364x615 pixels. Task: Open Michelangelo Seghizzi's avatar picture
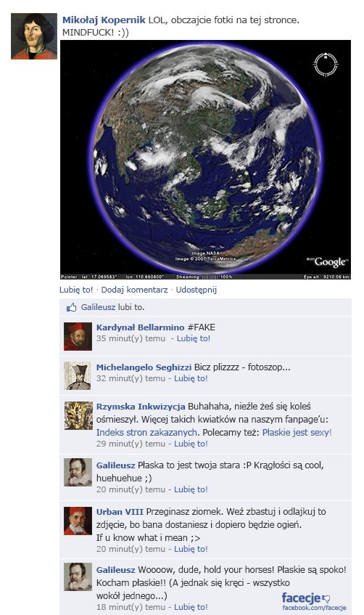pos(78,375)
